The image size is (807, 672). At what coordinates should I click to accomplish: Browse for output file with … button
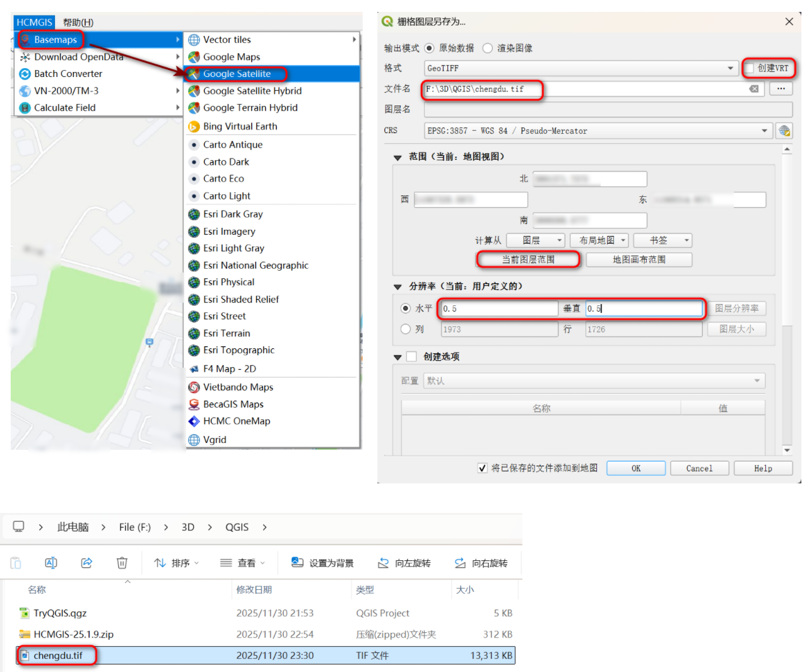781,89
